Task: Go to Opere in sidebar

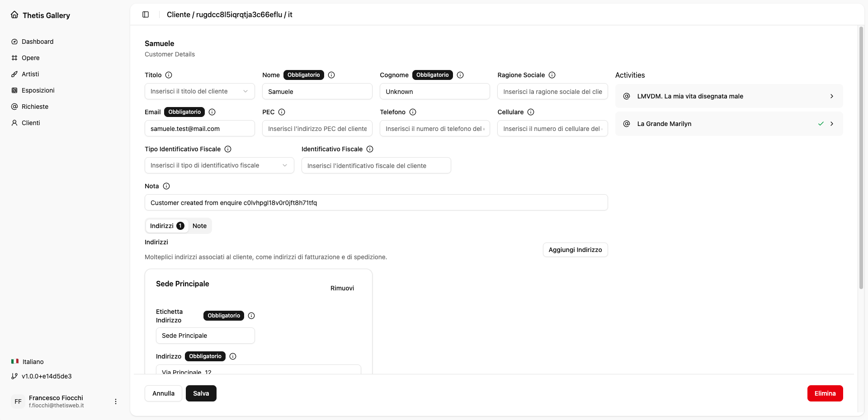Action: tap(30, 58)
